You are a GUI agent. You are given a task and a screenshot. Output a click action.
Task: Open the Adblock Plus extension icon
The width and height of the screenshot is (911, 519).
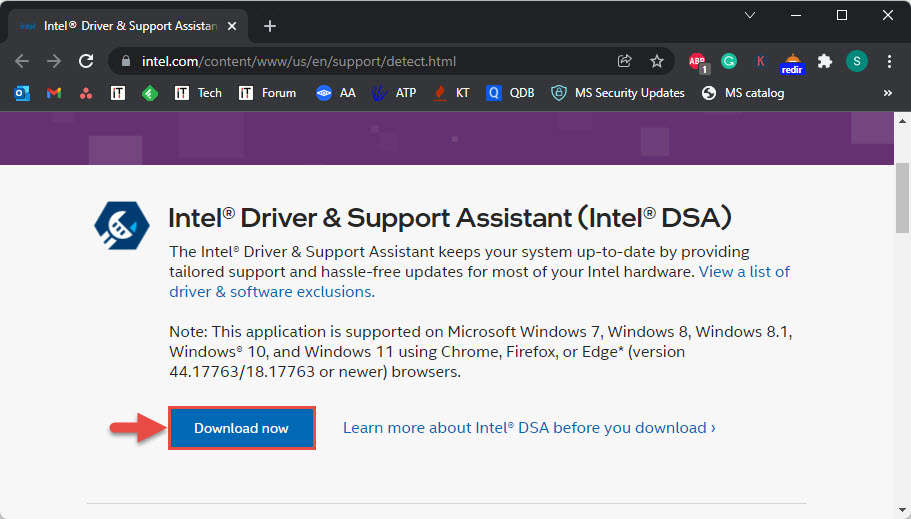[698, 62]
